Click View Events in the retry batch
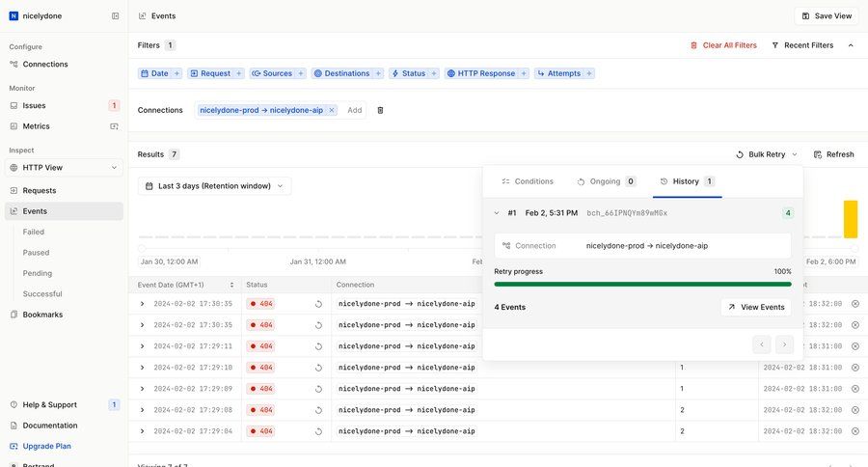Image resolution: width=868 pixels, height=467 pixels. (x=756, y=307)
